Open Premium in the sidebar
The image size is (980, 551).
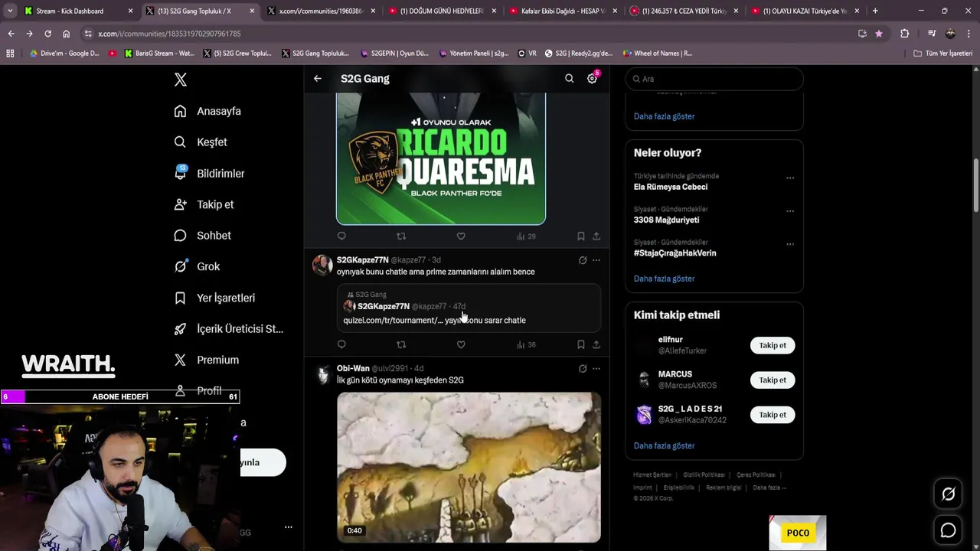click(206, 360)
